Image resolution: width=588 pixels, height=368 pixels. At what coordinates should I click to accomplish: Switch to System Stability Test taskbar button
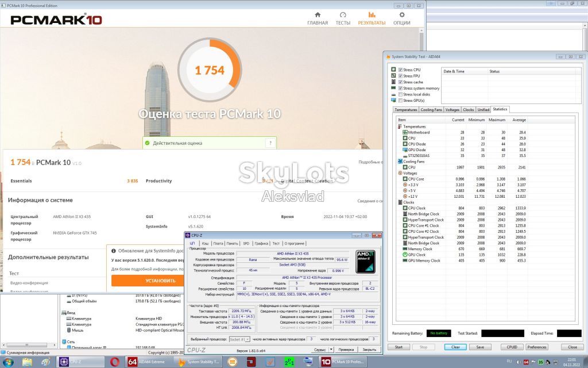(x=199, y=362)
